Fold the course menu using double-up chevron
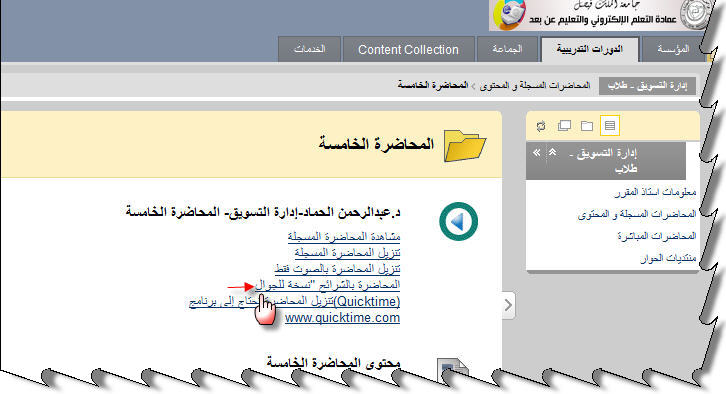 [552, 152]
